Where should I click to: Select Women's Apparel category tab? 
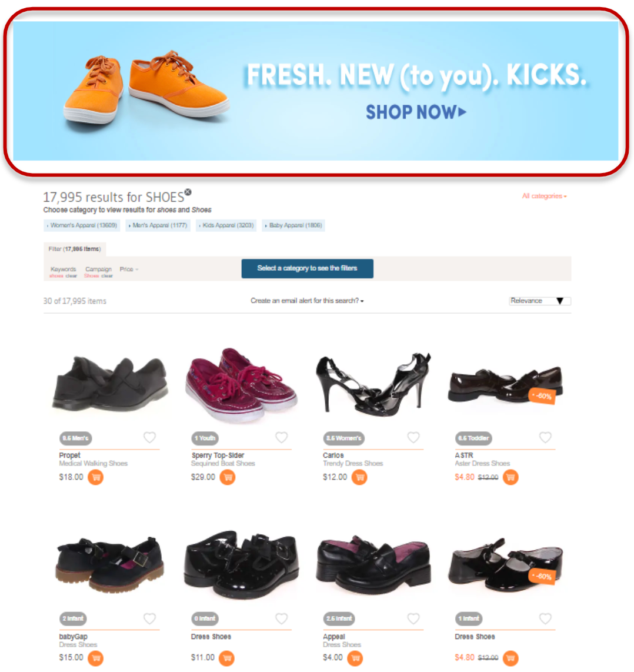pos(82,225)
